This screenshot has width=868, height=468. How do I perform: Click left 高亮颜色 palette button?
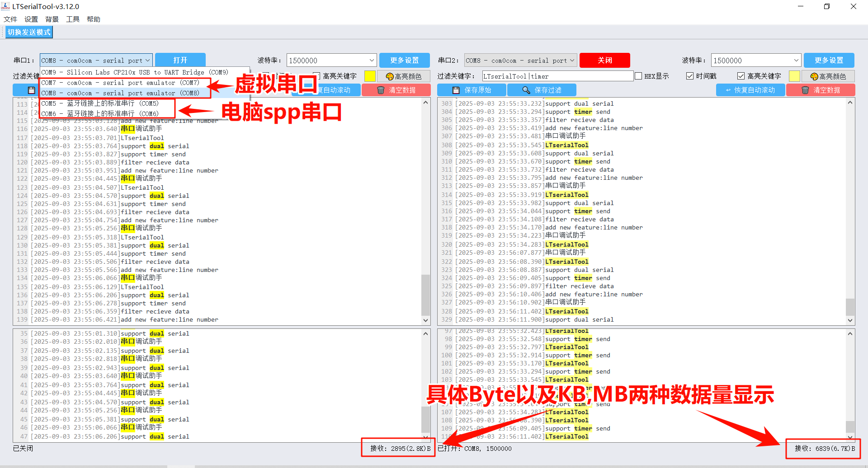pos(404,76)
